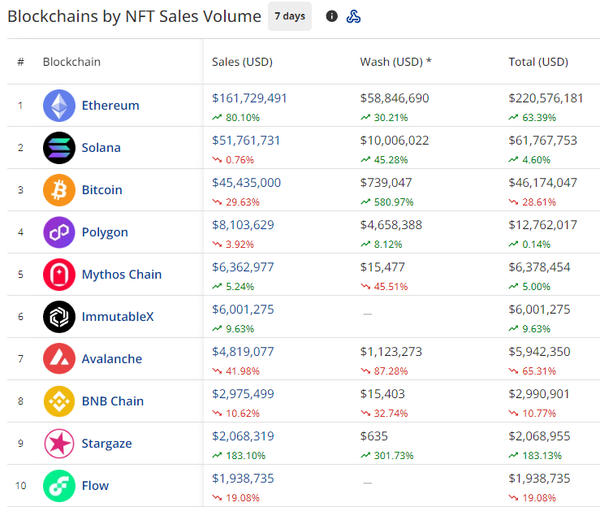Open the 7 days timeframe selector

click(290, 17)
